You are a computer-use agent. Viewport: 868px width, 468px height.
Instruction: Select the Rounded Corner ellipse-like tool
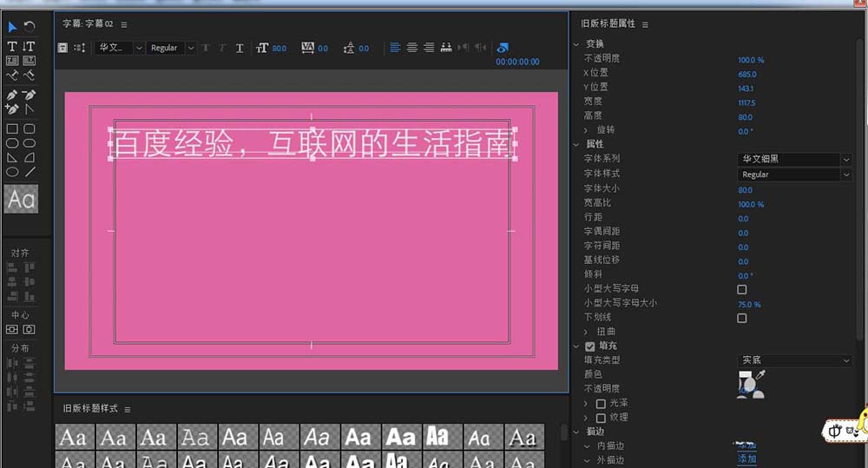29,143
